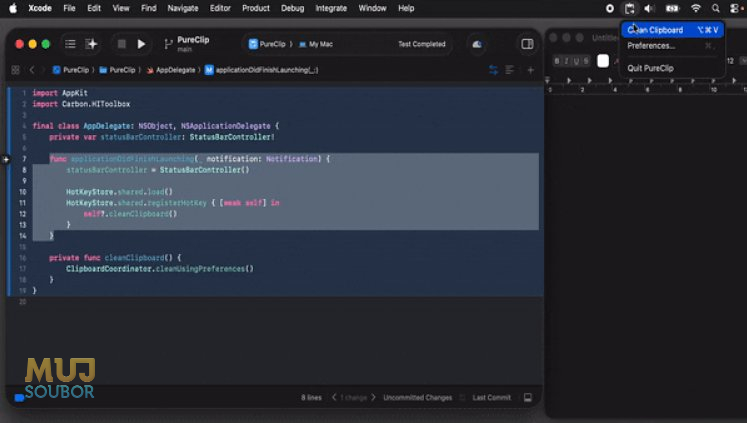This screenshot has width=747, height=423.
Task: Toggle the navigator sidebar
Action: (x=70, y=44)
